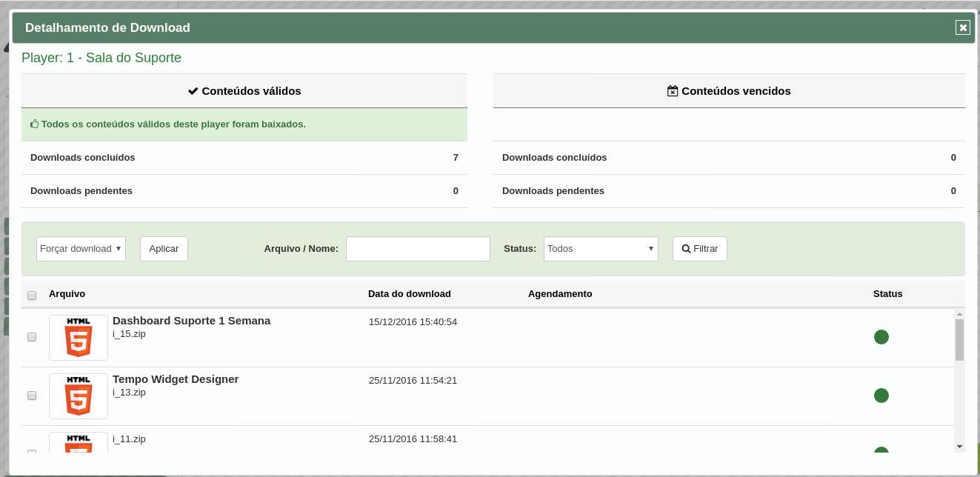980x477 pixels.
Task: Click Downloads concluídos under Conteúdos vencidos
Action: (554, 158)
